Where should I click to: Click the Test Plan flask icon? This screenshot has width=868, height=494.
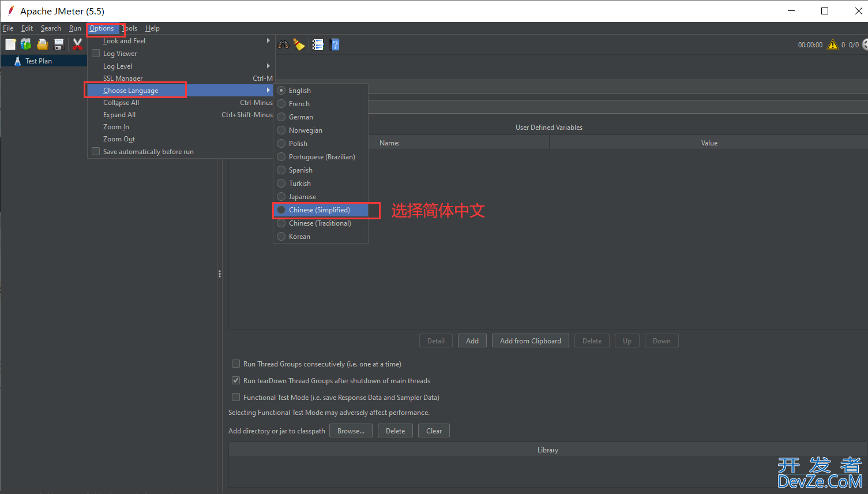[17, 61]
